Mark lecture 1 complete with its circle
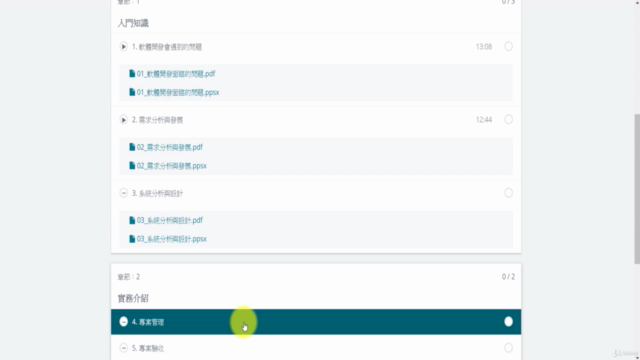Viewport: 640px width, 360px height. pyautogui.click(x=508, y=46)
